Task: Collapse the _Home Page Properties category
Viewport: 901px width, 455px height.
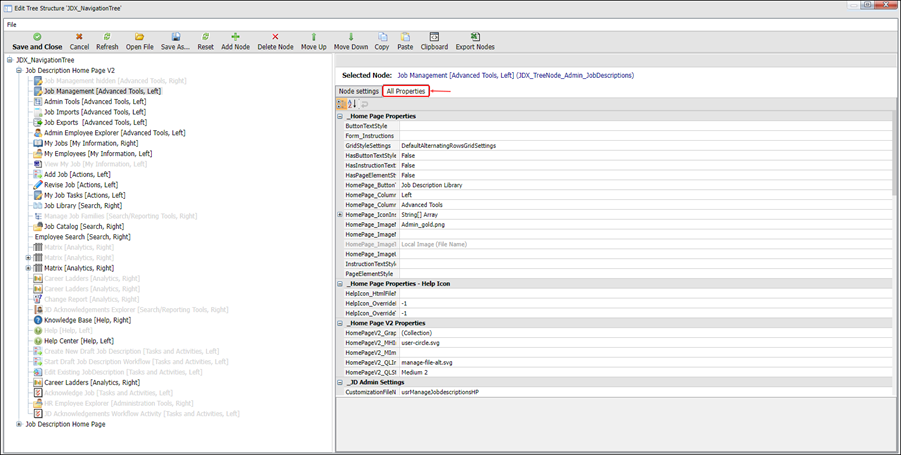Action: 340,116
